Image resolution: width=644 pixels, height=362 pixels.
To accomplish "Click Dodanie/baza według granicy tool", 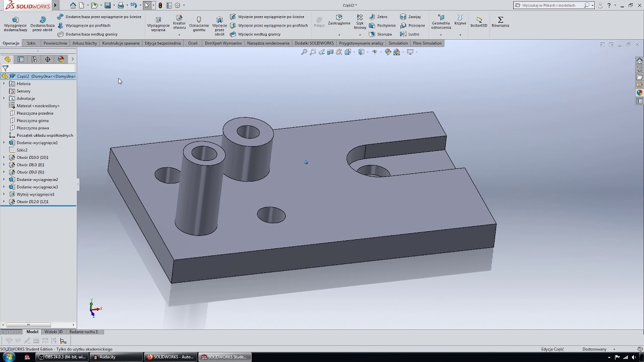I will click(x=88, y=34).
